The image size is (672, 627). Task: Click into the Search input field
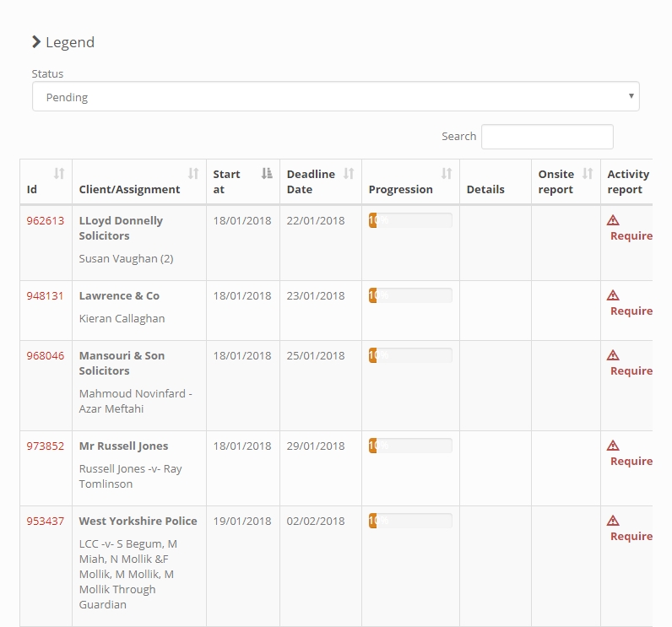(x=547, y=137)
